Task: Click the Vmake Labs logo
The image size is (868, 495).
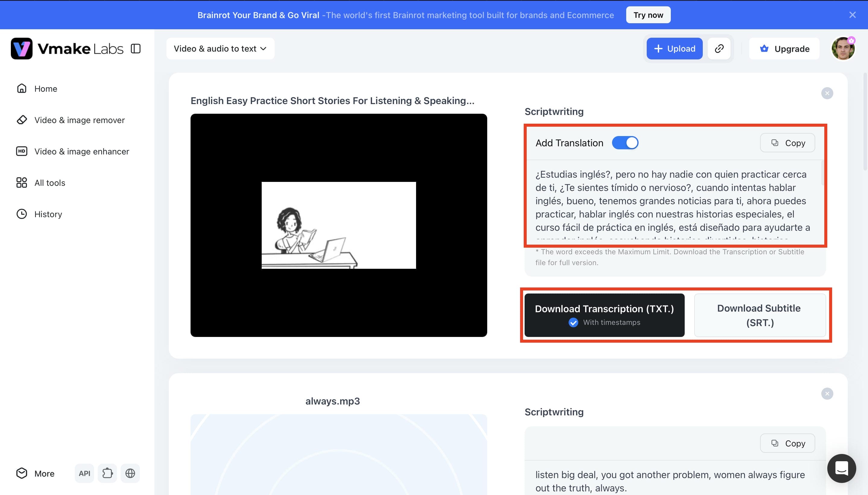Action: (67, 49)
